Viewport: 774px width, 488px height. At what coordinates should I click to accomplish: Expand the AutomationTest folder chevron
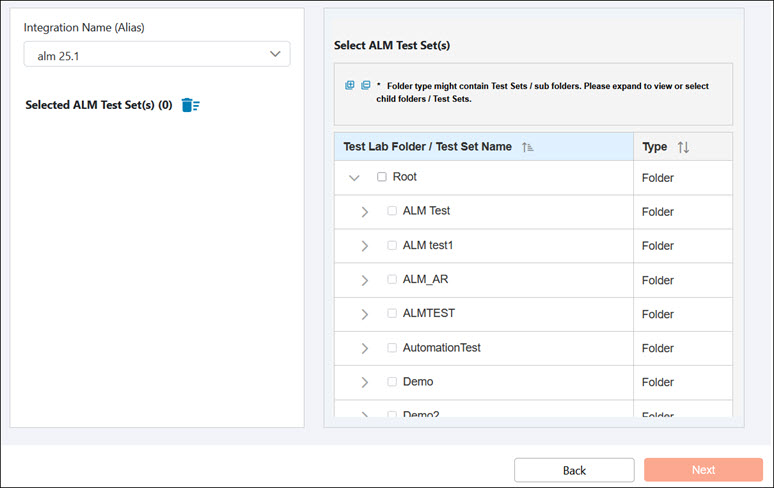click(x=364, y=348)
